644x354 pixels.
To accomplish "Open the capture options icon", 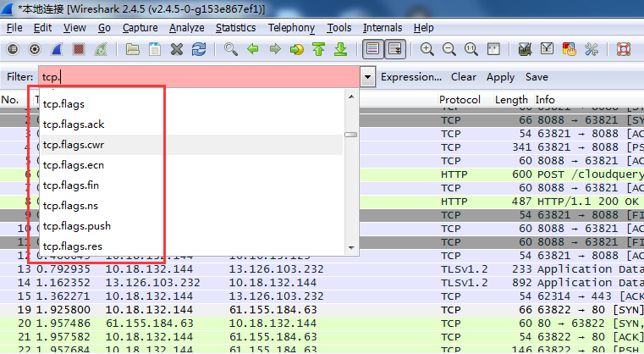I will pyautogui.click(x=35, y=50).
